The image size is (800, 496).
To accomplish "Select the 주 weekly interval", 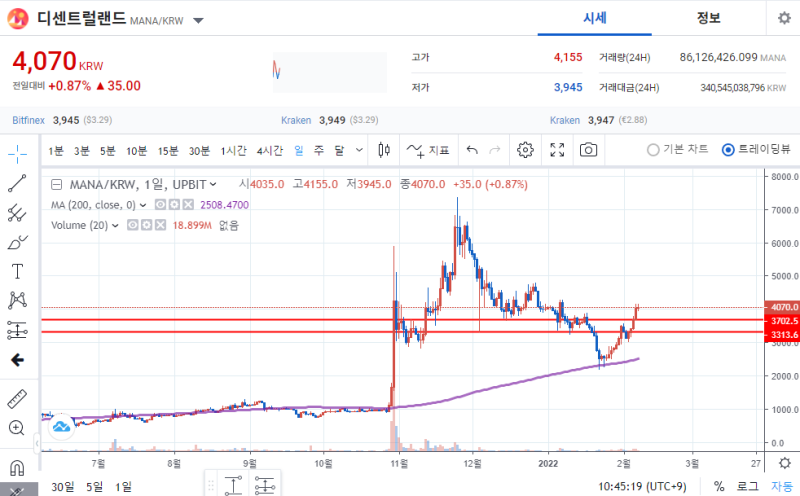I will click(x=319, y=151).
